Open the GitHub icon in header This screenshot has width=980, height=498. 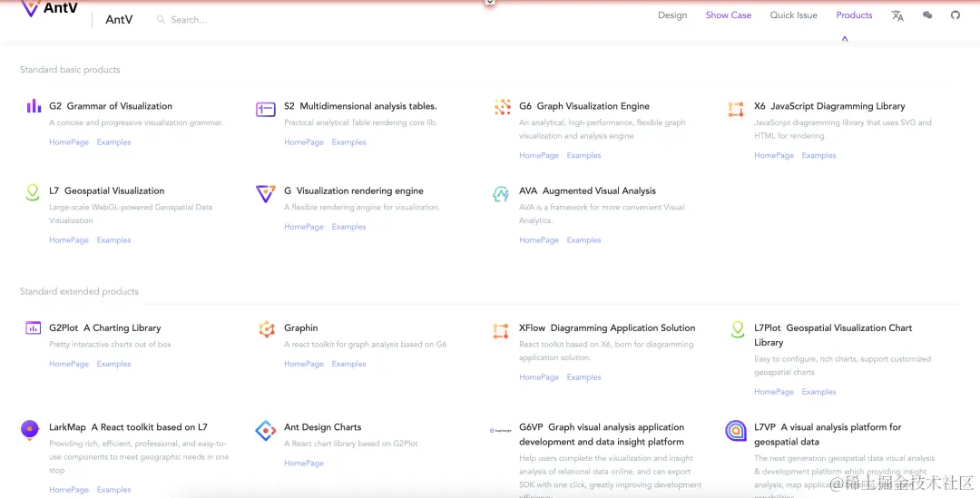coord(955,15)
